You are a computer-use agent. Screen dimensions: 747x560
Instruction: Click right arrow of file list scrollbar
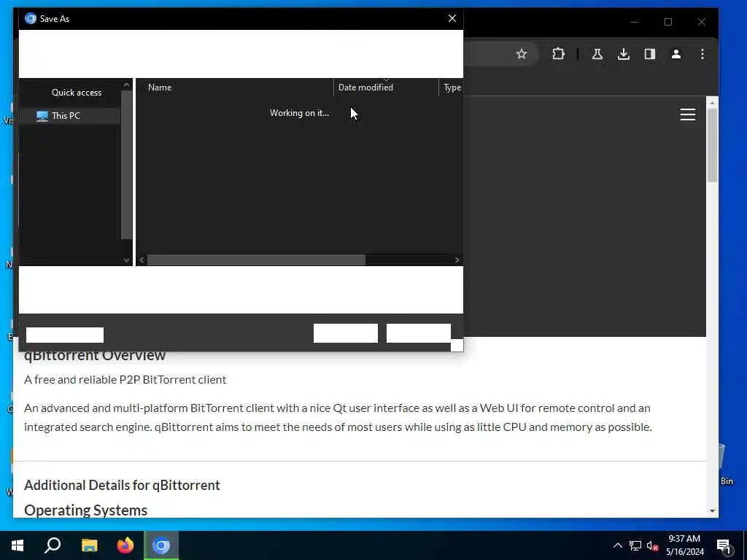(x=457, y=260)
